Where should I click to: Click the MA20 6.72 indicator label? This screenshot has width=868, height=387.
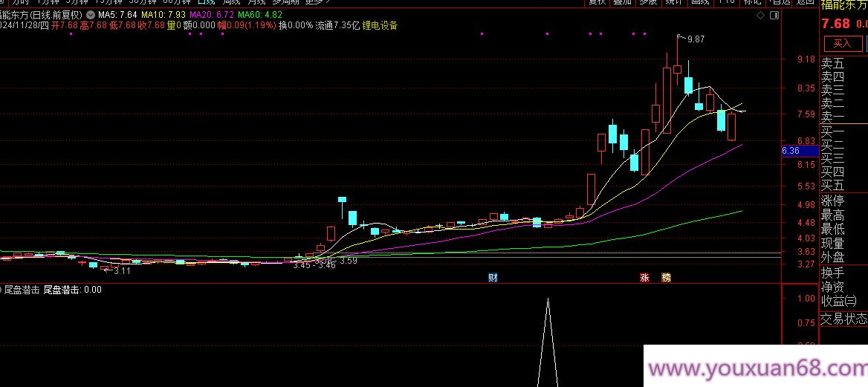click(x=212, y=15)
